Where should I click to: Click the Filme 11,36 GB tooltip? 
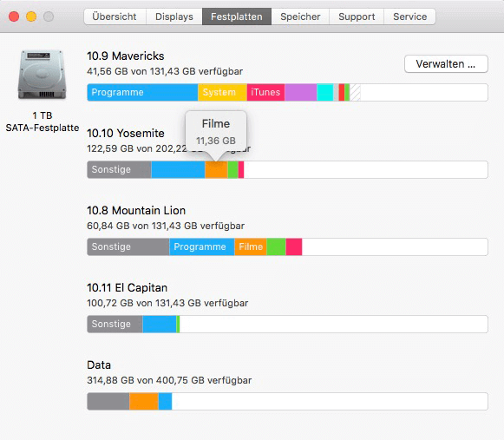pyautogui.click(x=216, y=132)
